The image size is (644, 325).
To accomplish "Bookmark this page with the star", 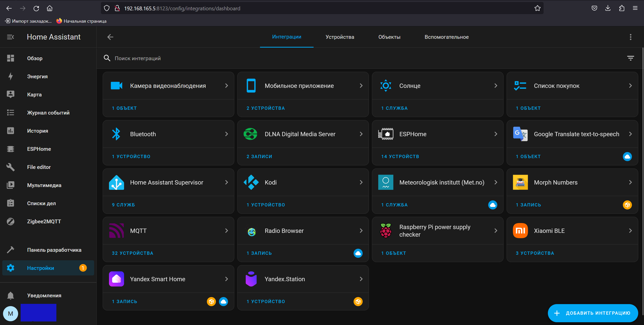I will (x=537, y=8).
